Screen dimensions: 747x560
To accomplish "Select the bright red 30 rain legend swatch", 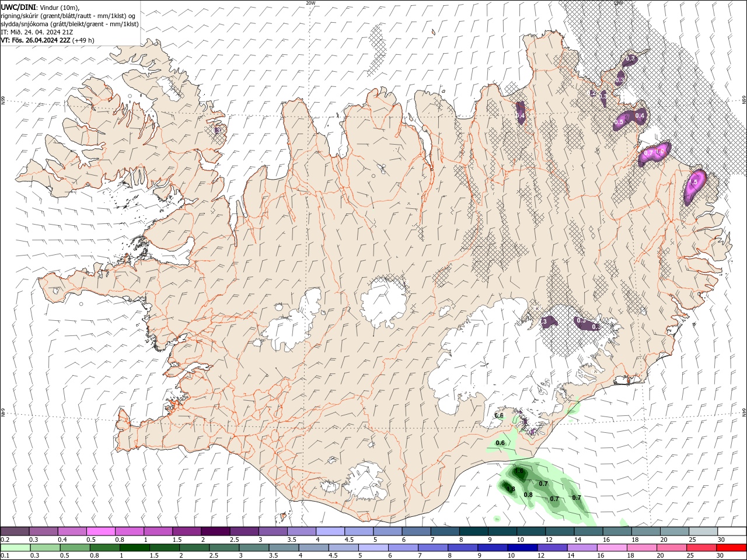I will 731,548.
